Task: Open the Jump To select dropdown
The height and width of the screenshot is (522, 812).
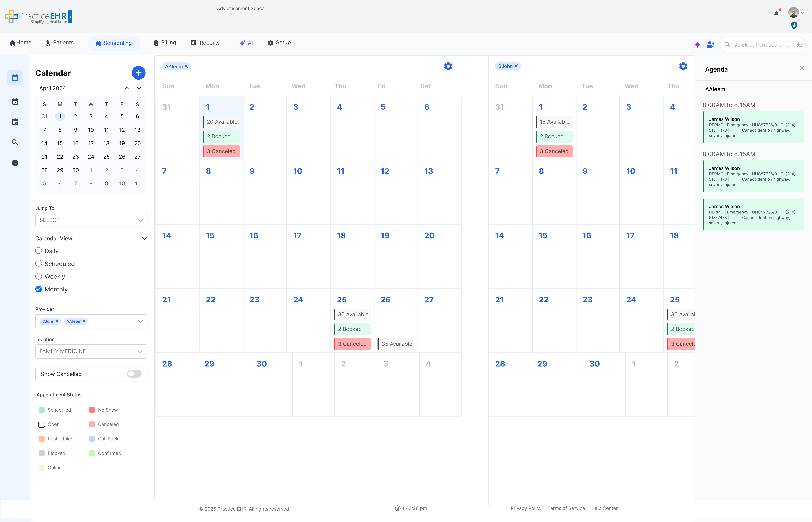Action: [x=91, y=220]
